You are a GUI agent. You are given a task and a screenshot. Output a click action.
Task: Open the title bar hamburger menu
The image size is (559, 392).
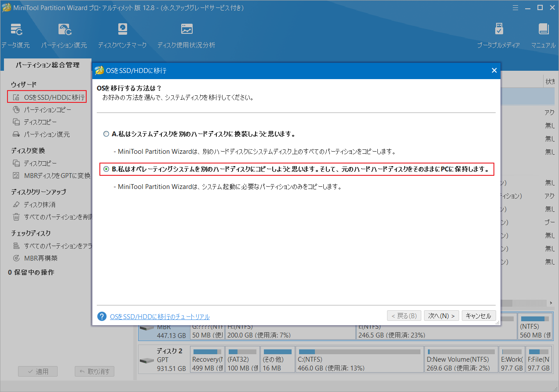click(515, 7)
